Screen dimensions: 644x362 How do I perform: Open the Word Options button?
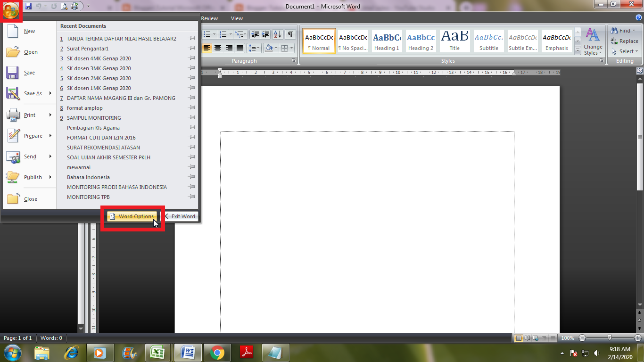(x=132, y=216)
